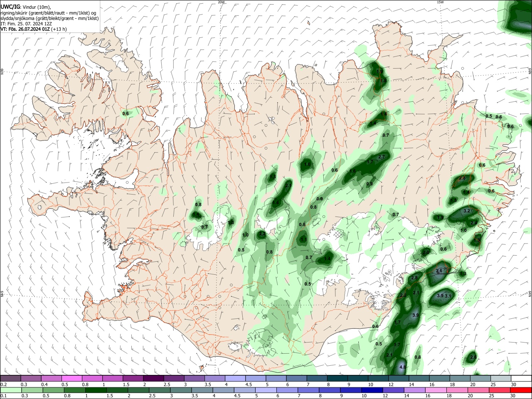This screenshot has width=532, height=399.
Task: Click the "30" label on top legend row
Action: [x=514, y=384]
